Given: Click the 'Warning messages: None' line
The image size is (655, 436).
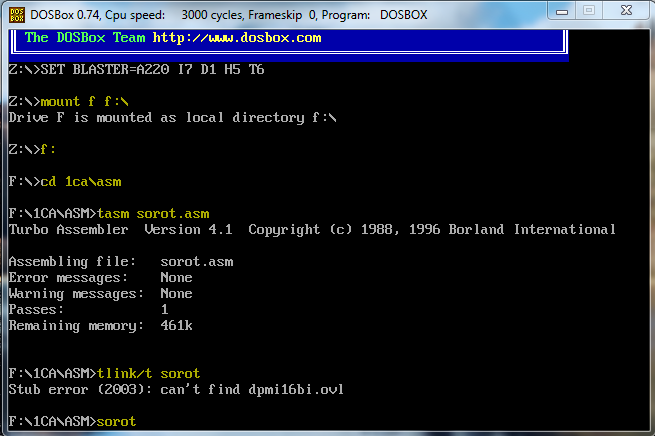Looking at the screenshot, I should click(x=101, y=294).
